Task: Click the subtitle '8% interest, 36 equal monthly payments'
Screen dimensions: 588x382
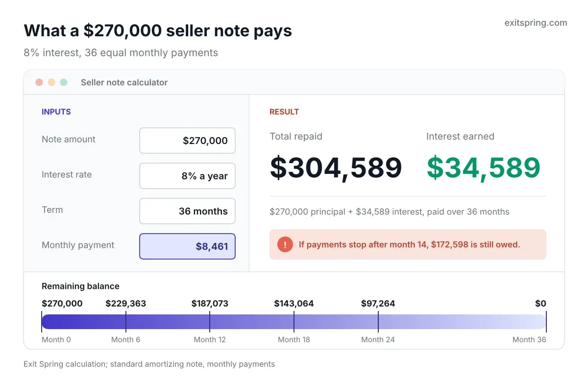Action: [x=121, y=53]
